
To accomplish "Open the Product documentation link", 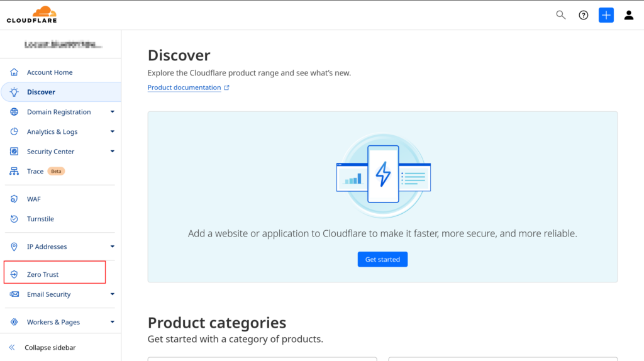I will [184, 87].
